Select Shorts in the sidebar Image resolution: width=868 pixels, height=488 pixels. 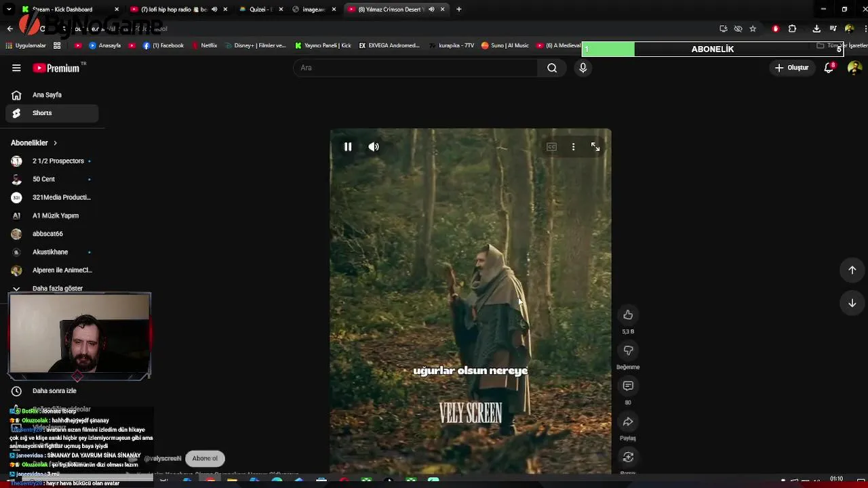click(x=52, y=113)
